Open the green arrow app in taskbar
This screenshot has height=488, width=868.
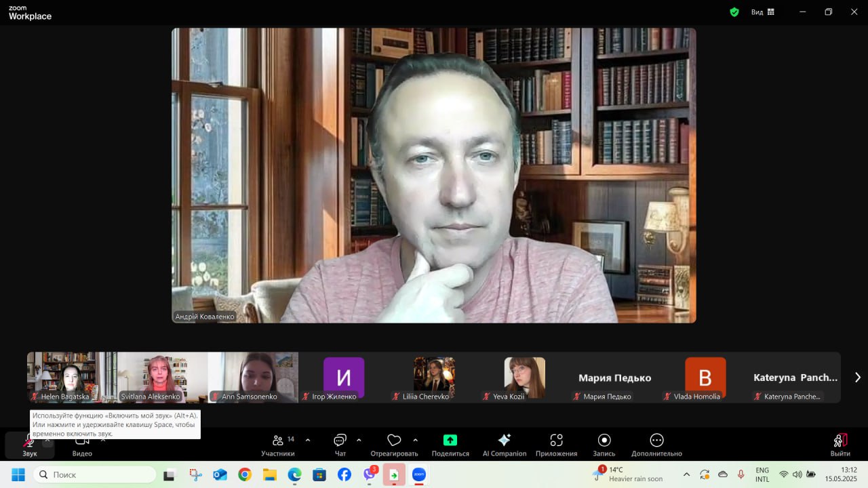pyautogui.click(x=394, y=474)
